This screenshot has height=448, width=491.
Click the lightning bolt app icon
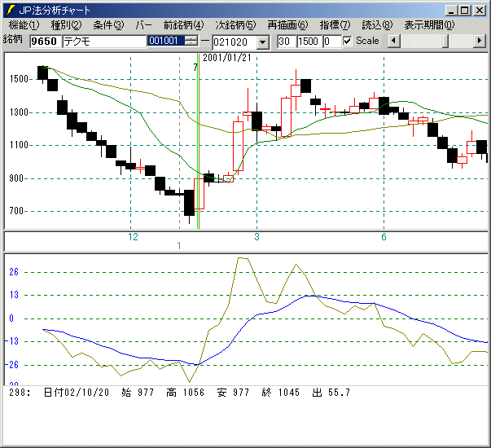(x=11, y=11)
